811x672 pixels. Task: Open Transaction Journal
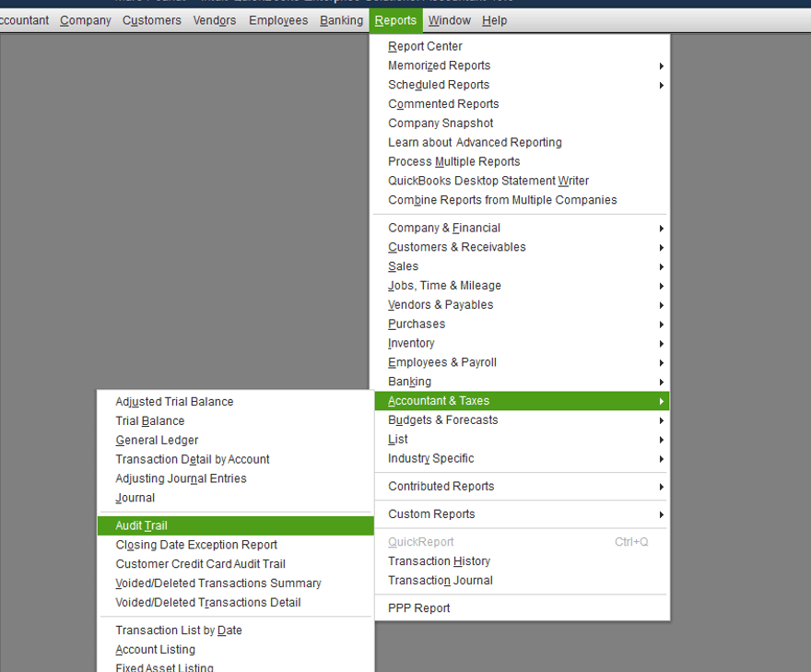522,581
